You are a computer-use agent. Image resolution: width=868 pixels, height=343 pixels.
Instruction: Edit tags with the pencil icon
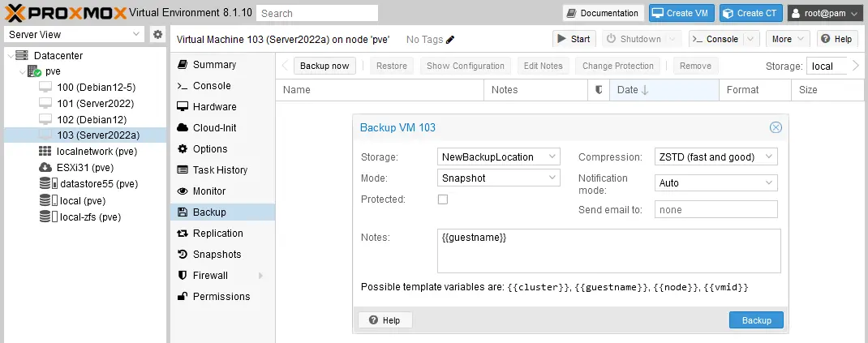pyautogui.click(x=450, y=39)
